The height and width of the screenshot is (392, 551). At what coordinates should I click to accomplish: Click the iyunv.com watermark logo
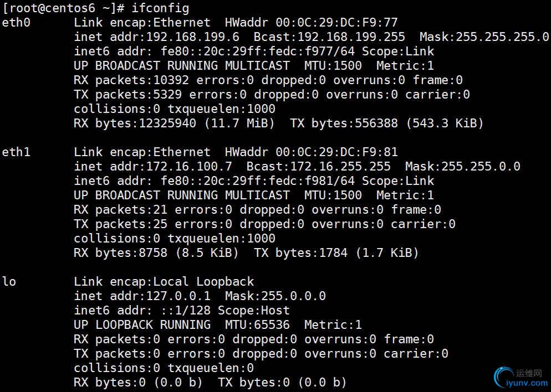click(521, 378)
